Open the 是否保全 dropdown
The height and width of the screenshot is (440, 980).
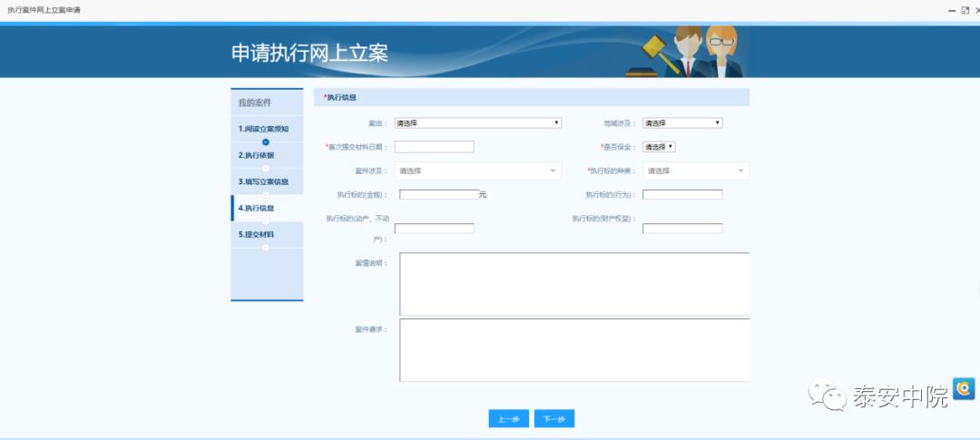click(x=659, y=147)
